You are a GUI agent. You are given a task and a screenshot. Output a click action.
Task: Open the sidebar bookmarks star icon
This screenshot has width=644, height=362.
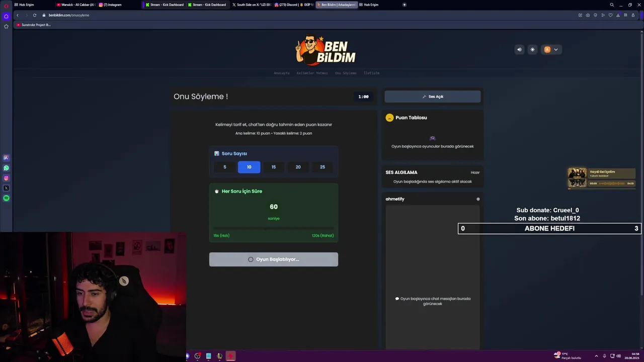(6, 26)
